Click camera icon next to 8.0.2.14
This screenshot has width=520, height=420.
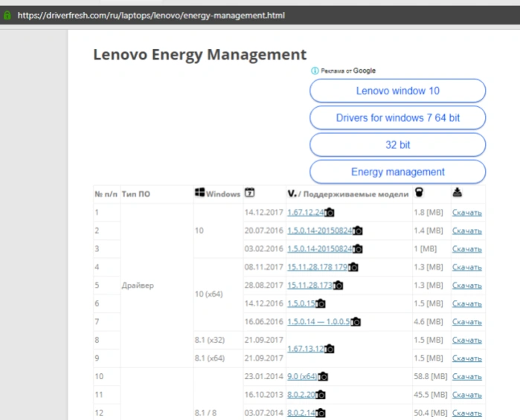point(321,413)
